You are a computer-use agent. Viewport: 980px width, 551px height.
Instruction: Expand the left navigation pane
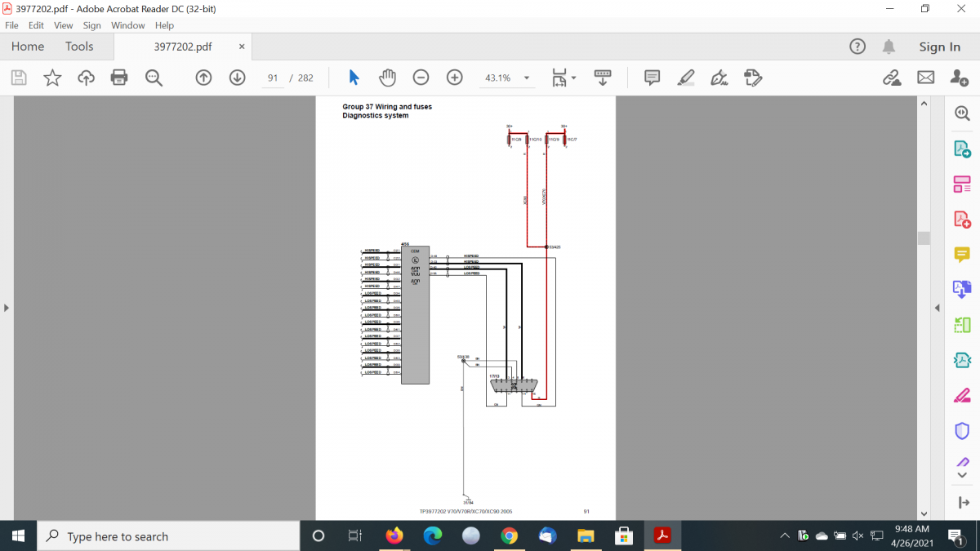[x=7, y=308]
